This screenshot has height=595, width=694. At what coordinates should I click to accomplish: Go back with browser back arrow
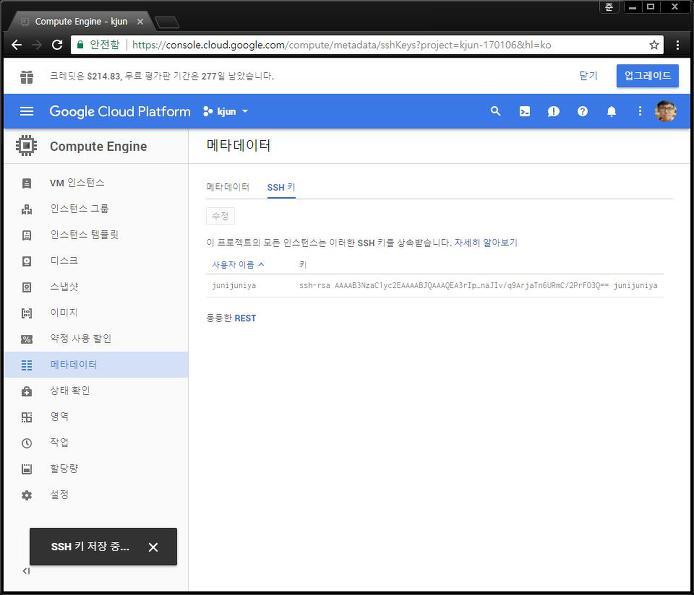pos(17,45)
